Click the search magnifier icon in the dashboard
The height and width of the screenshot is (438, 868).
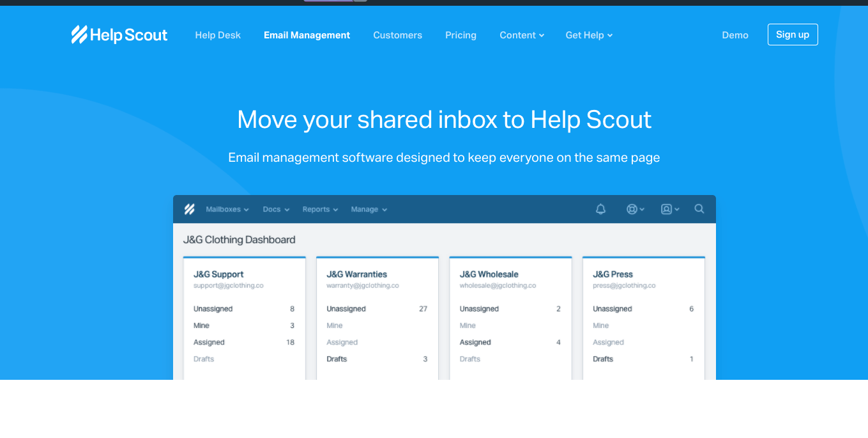[x=699, y=208]
